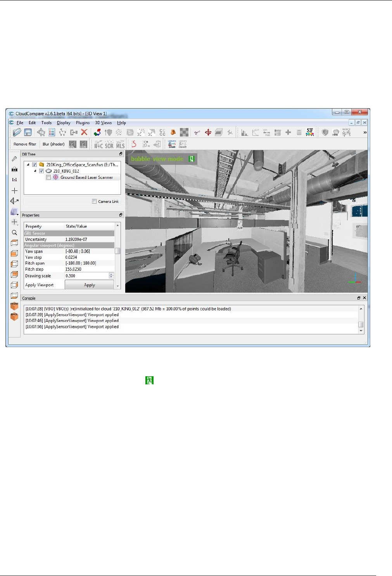Collapse the 210_KING_012 tree node
The image size is (392, 576).
pos(35,171)
